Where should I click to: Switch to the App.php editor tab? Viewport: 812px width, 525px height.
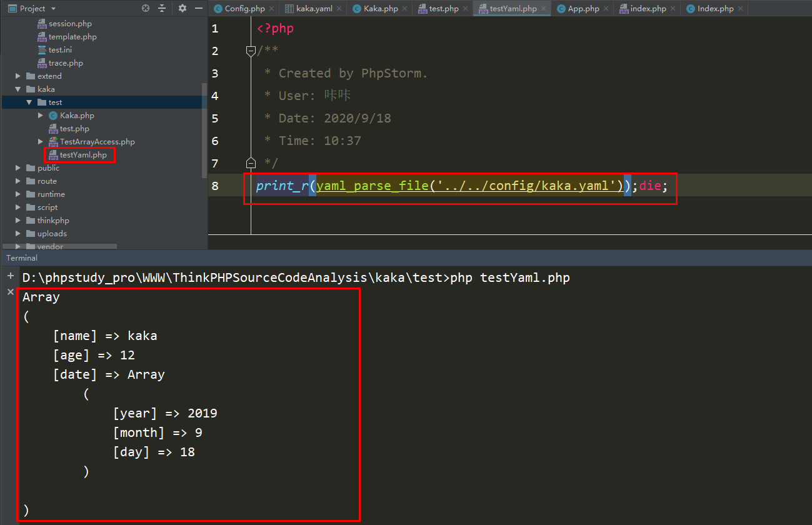pos(578,9)
